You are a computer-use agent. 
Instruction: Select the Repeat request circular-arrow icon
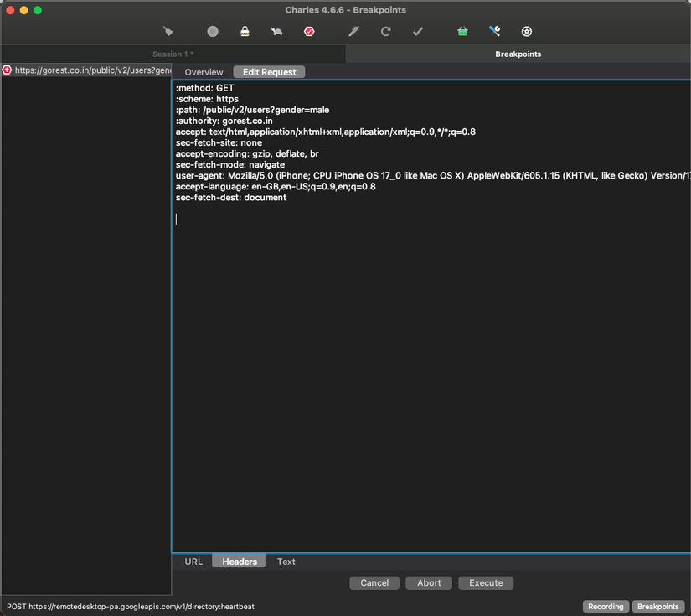pos(385,31)
